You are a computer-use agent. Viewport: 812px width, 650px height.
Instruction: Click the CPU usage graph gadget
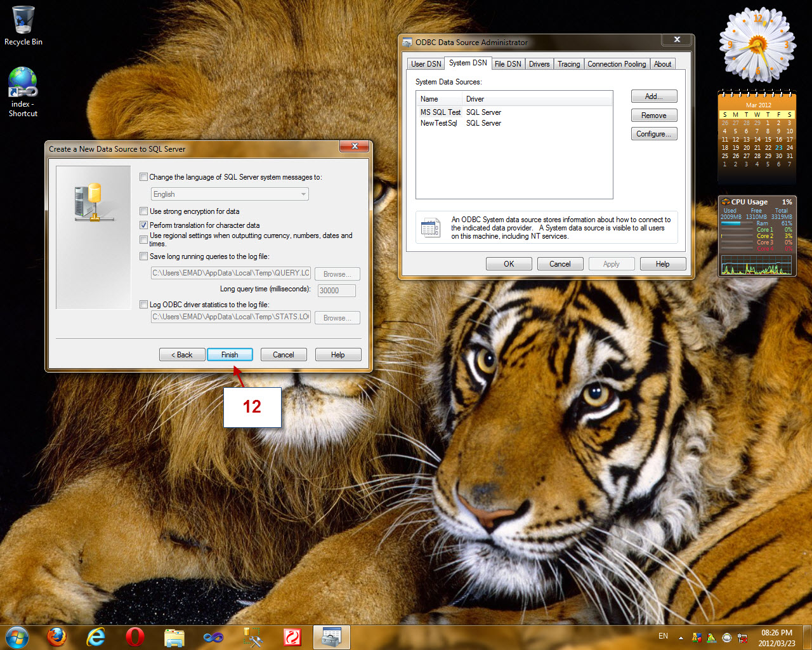756,265
